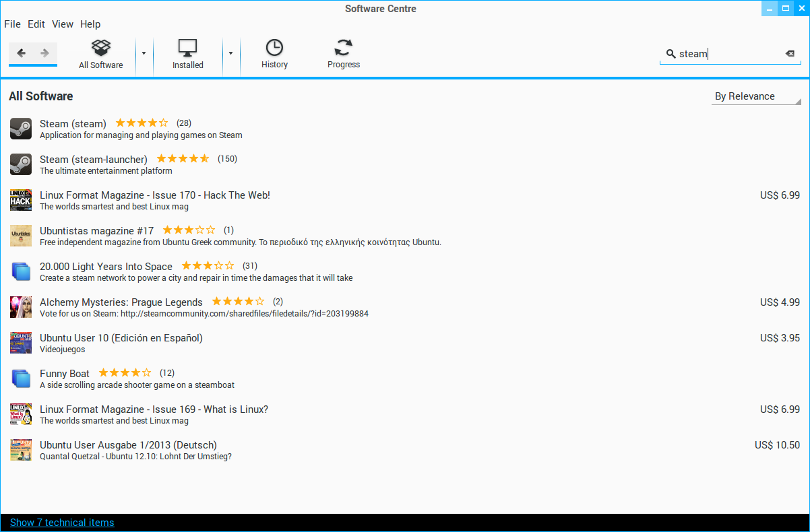Click the Alchemy Mysteries game icon
Image resolution: width=810 pixels, height=532 pixels.
pyautogui.click(x=21, y=307)
